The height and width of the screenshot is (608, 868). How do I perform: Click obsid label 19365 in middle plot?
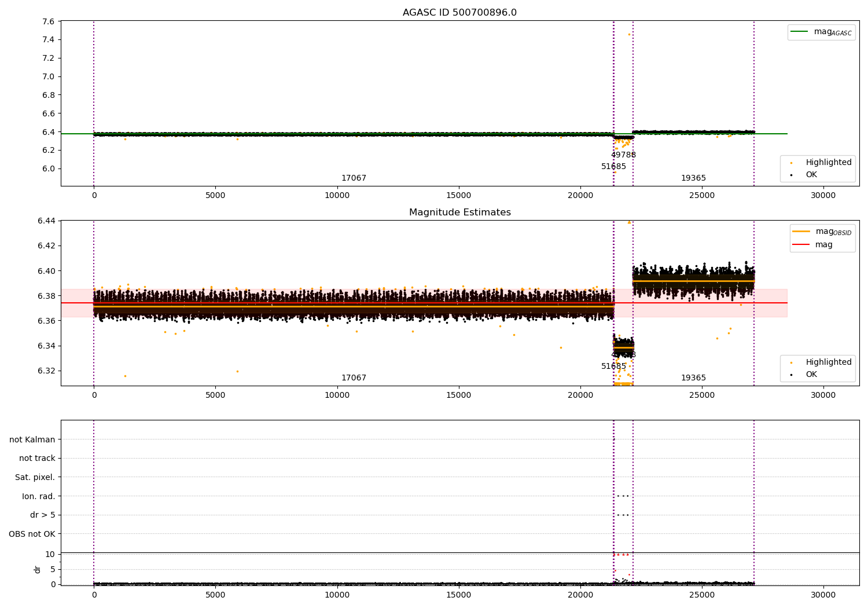(693, 378)
